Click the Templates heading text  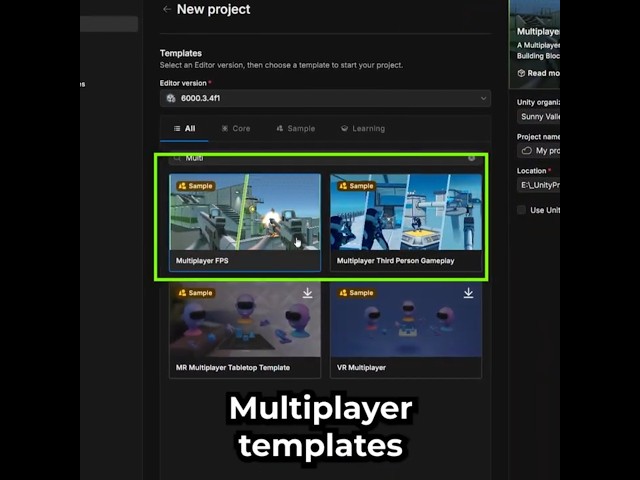[x=181, y=53]
